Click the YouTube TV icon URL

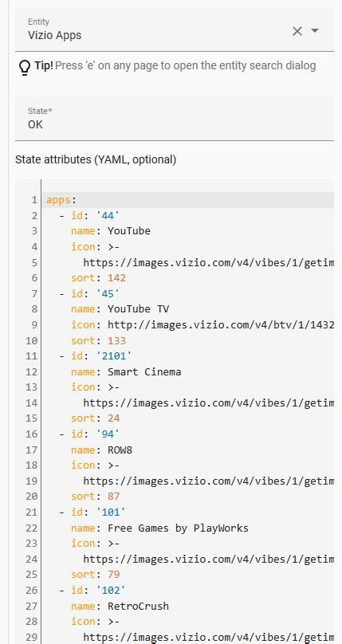(x=221, y=324)
